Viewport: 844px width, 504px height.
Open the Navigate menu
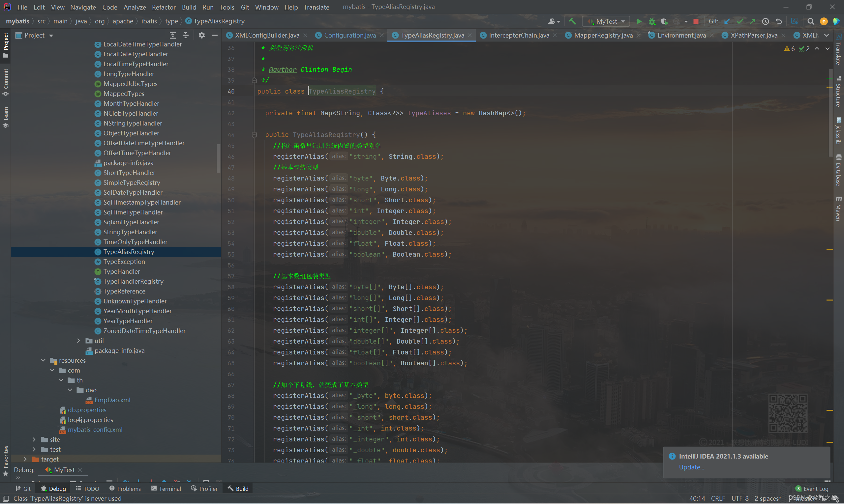[83, 7]
